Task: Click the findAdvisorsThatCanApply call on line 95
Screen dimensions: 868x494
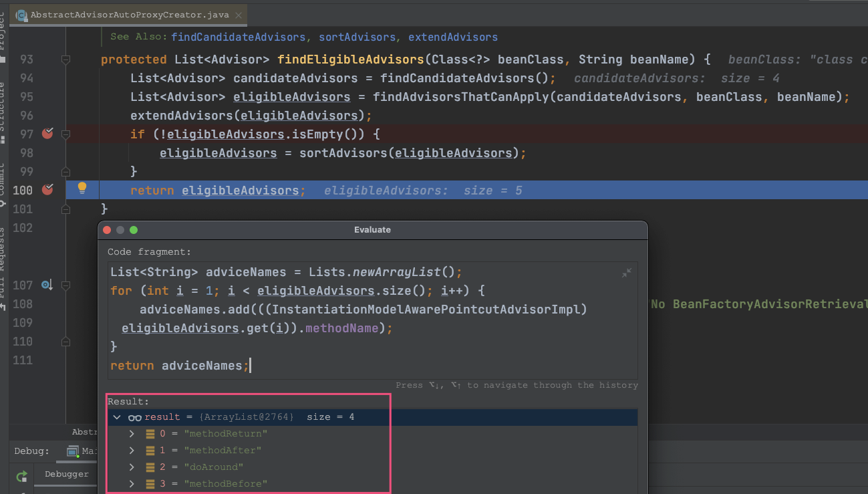Action: (461, 97)
